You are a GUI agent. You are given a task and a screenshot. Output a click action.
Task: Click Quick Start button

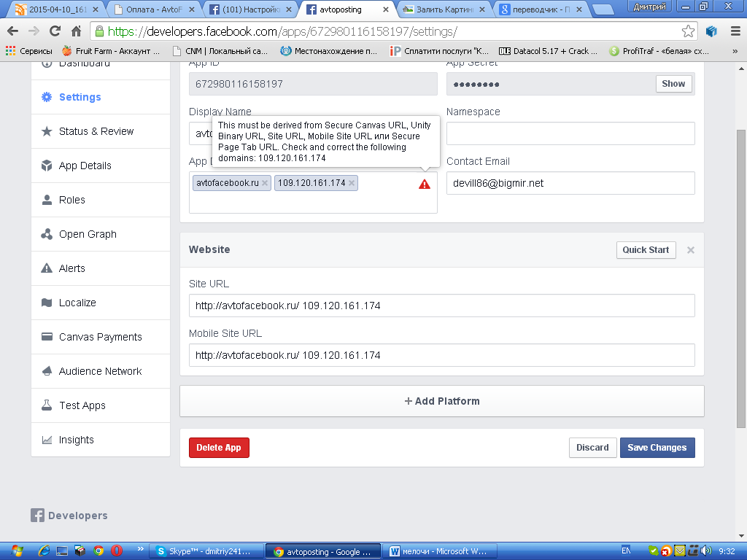646,250
